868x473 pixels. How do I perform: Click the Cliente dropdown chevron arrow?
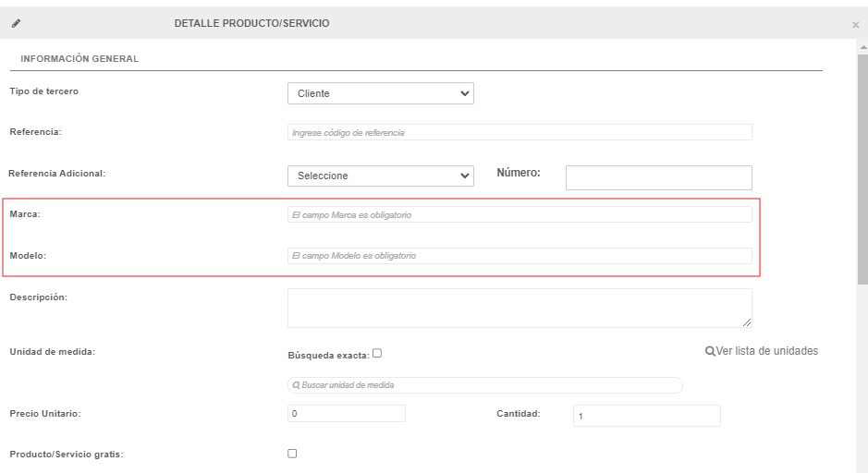(x=464, y=93)
